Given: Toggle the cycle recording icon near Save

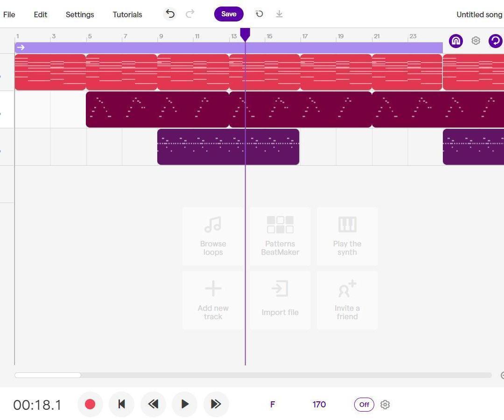Looking at the screenshot, I should click(259, 14).
